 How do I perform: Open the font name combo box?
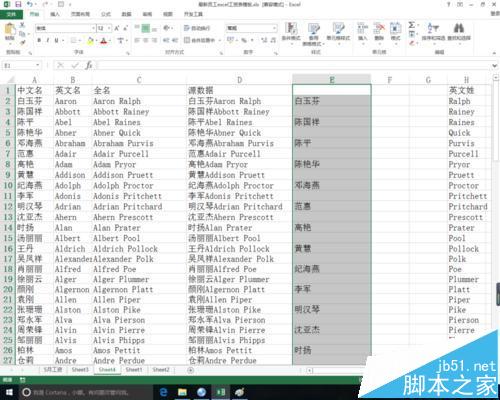(65, 28)
